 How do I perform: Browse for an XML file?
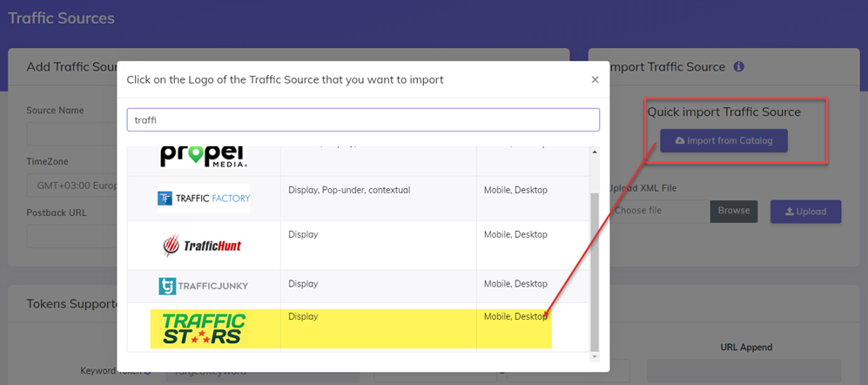point(733,211)
